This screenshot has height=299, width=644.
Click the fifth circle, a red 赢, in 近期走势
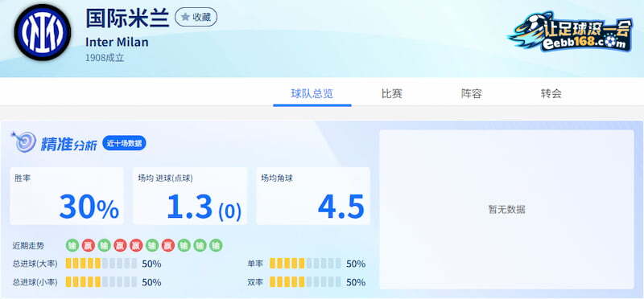(136, 246)
